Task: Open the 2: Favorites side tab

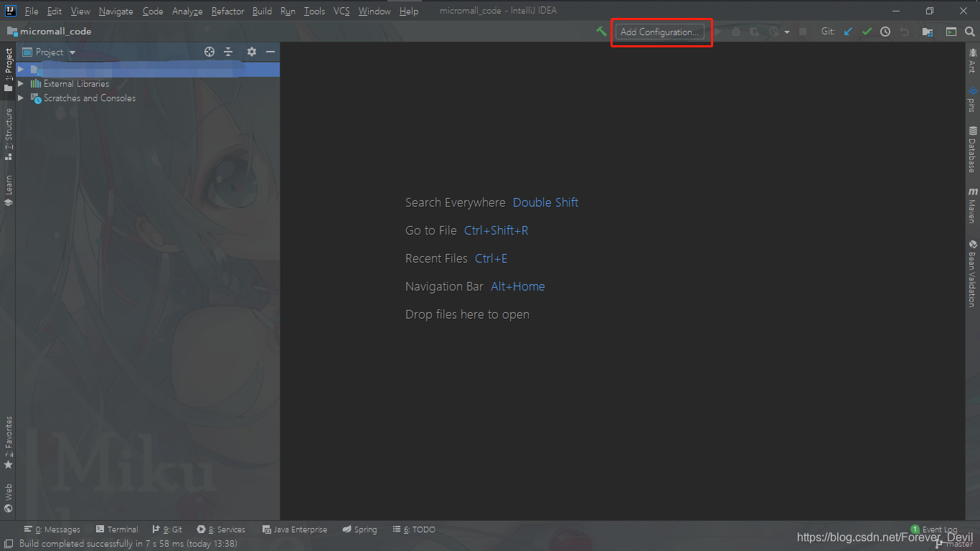Action: pos(8,443)
